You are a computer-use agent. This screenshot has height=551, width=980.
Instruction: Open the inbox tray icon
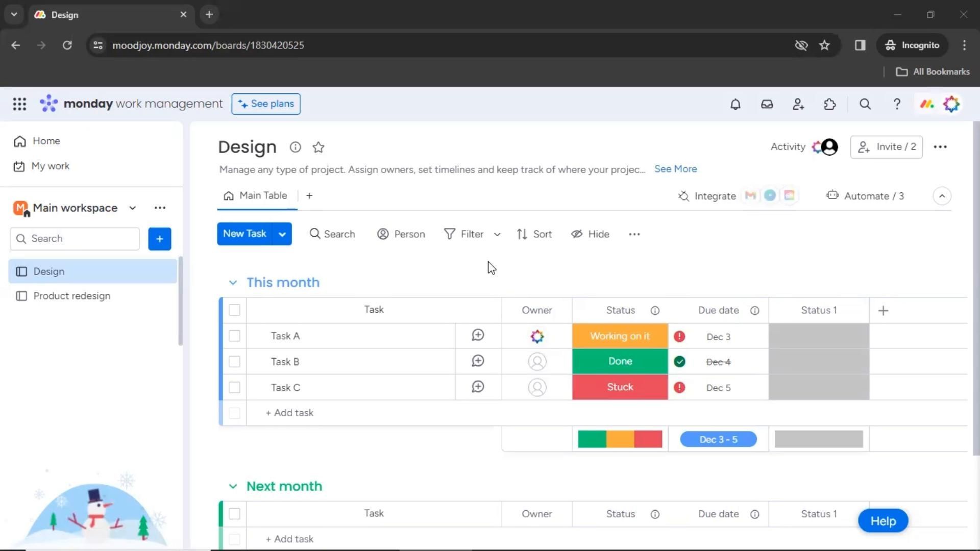tap(767, 104)
